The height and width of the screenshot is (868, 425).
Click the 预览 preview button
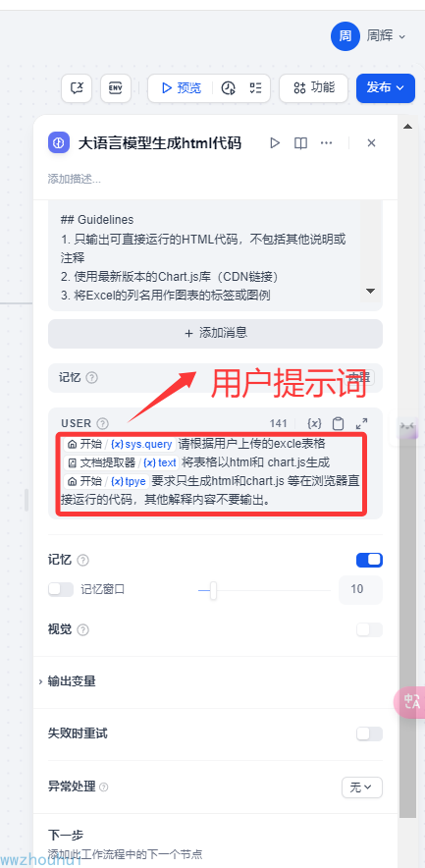[x=181, y=88]
